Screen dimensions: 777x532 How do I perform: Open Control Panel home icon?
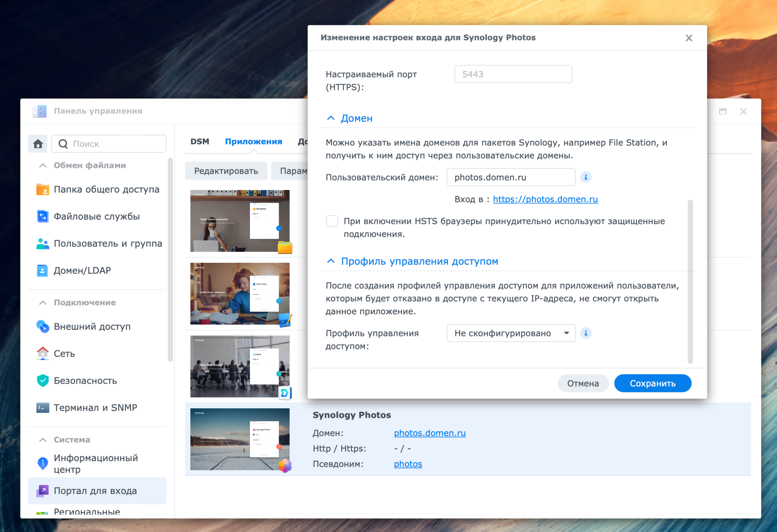click(x=38, y=144)
